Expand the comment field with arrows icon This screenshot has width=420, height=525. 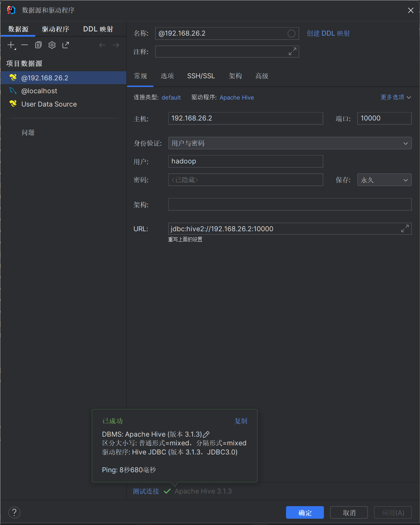293,51
